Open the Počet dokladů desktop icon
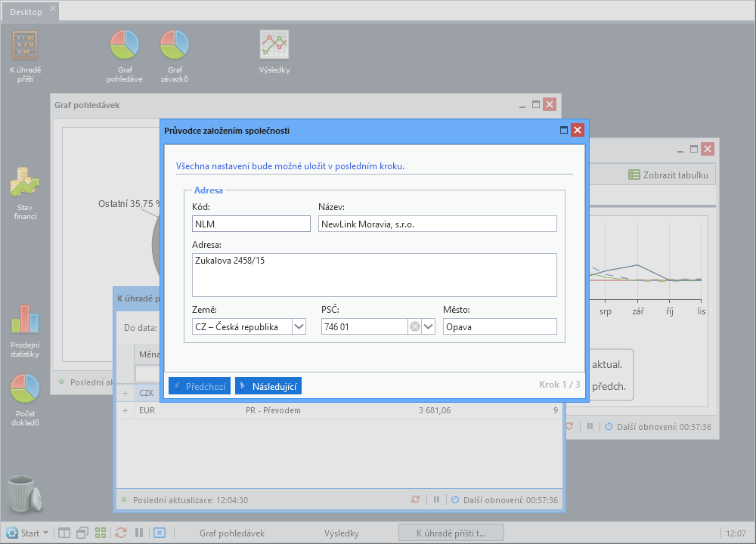 click(x=25, y=400)
